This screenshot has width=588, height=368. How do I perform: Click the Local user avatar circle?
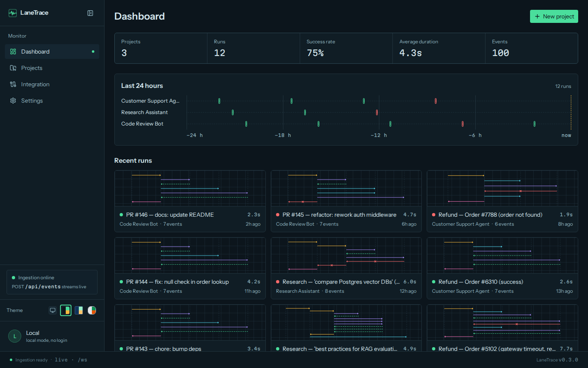point(15,336)
